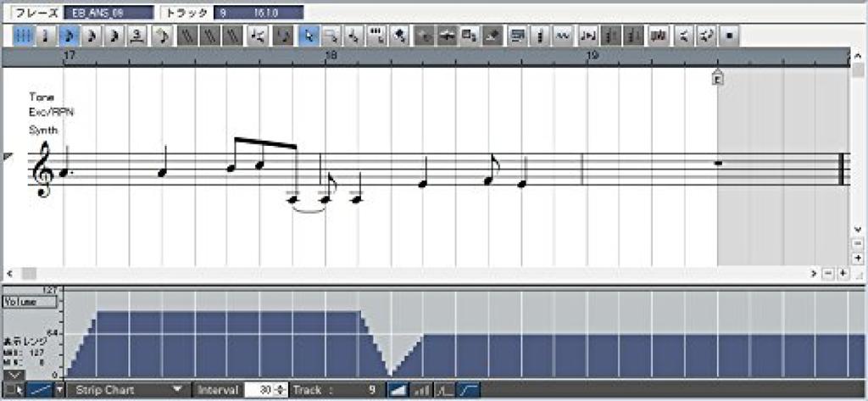868x401 pixels.
Task: Click the Tone row label
Action: point(42,97)
